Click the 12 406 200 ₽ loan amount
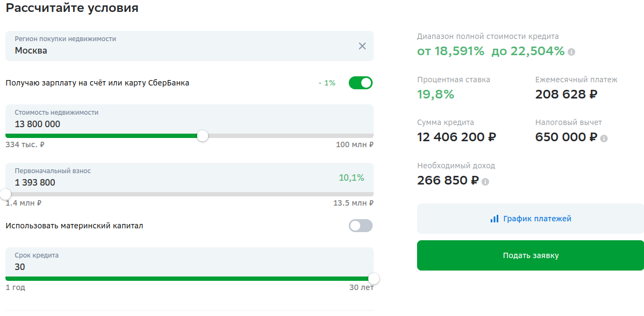 tap(456, 137)
